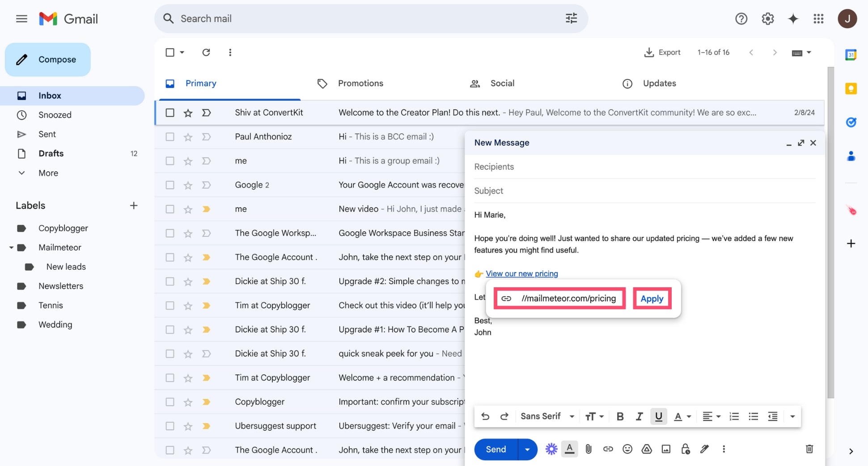The height and width of the screenshot is (466, 868).
Task: Click the insert link icon in the compose bar
Action: coord(608,449)
